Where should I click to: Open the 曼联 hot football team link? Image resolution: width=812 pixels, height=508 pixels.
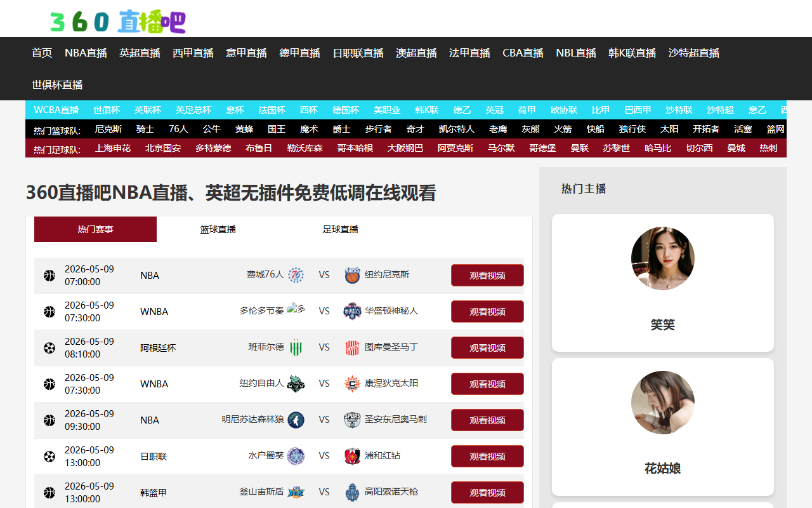(x=580, y=148)
